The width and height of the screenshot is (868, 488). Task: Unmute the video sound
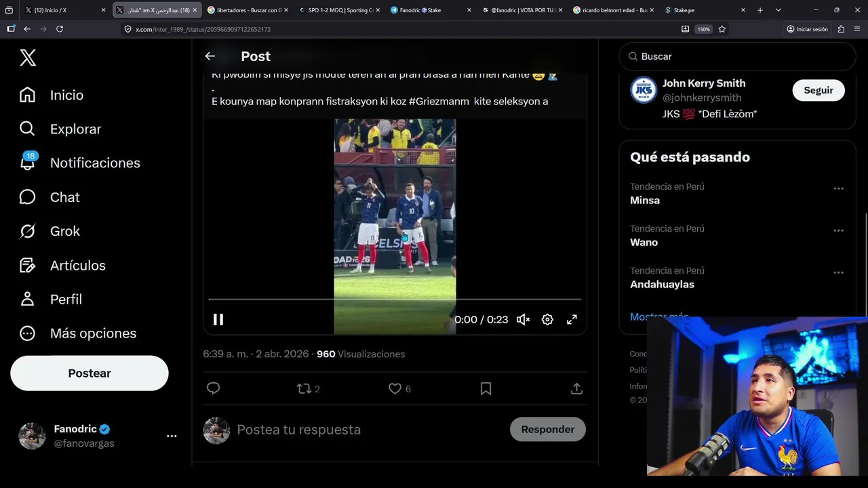coord(523,319)
